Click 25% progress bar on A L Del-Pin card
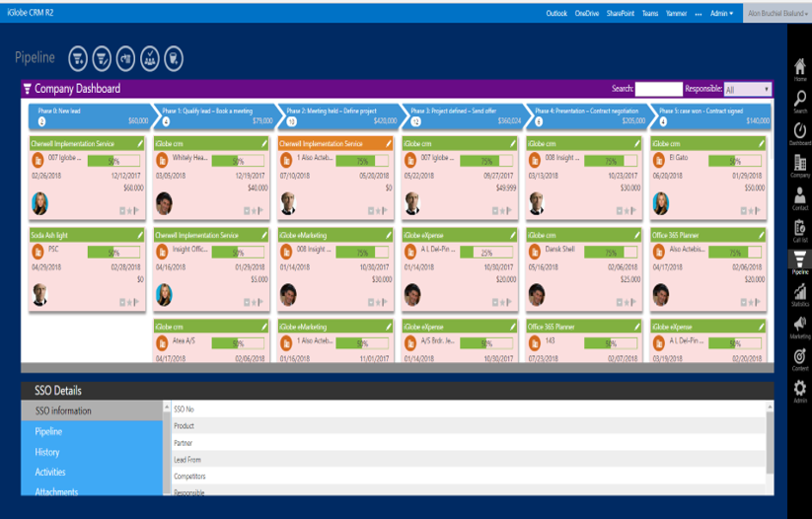812x519 pixels. click(486, 253)
